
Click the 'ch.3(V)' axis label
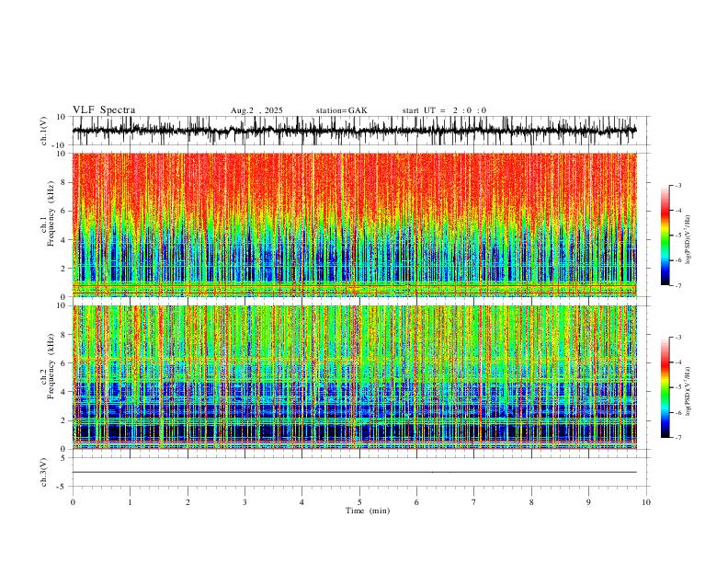pos(44,472)
